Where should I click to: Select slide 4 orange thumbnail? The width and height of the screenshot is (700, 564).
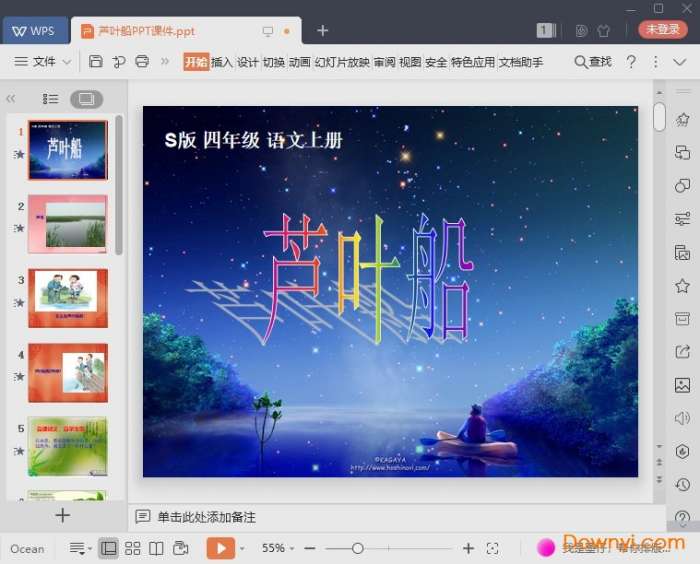click(x=68, y=373)
